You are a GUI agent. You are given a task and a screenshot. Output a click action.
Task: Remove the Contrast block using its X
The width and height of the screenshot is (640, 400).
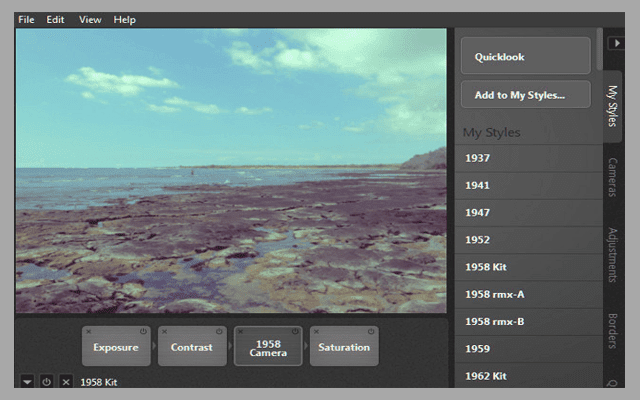pyautogui.click(x=164, y=332)
